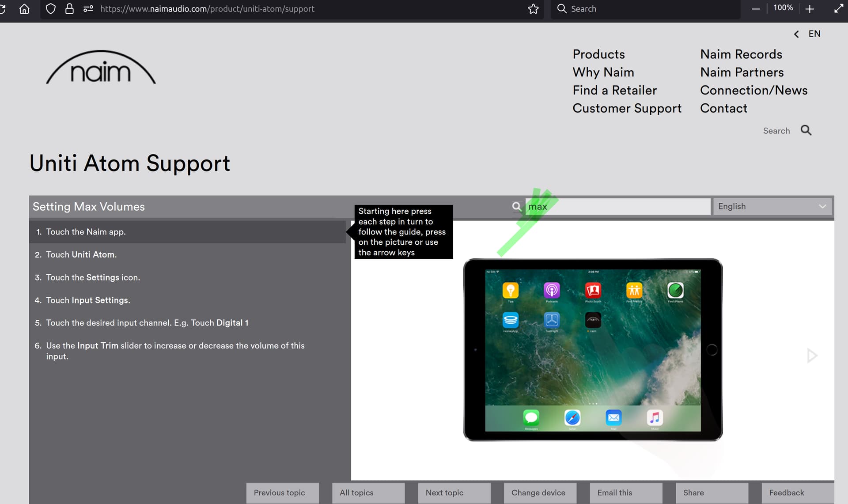
Task: Click the guide search field containing max
Action: tap(618, 206)
